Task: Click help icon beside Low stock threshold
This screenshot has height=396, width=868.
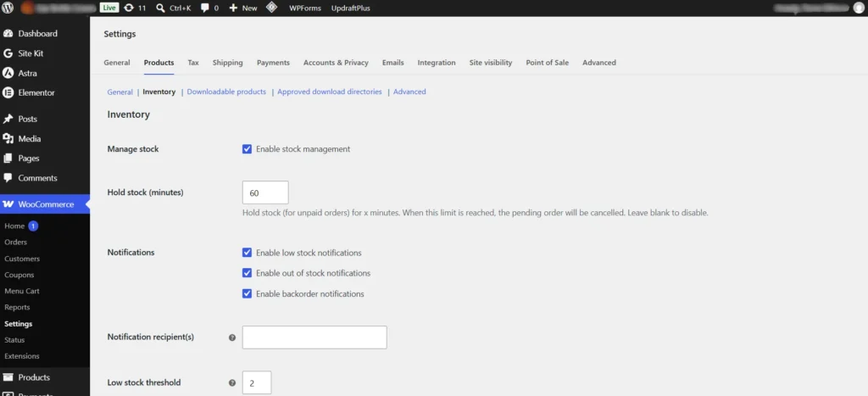Action: pyautogui.click(x=232, y=382)
